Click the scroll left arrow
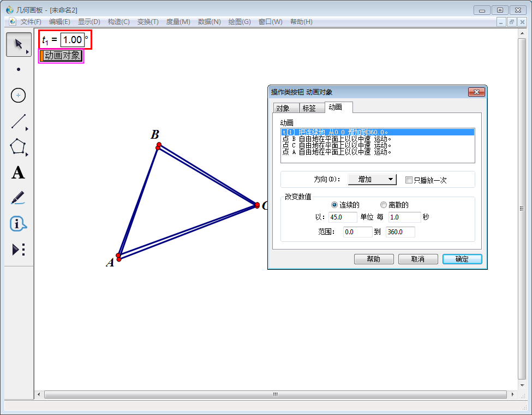This screenshot has width=532, height=415. (39, 394)
